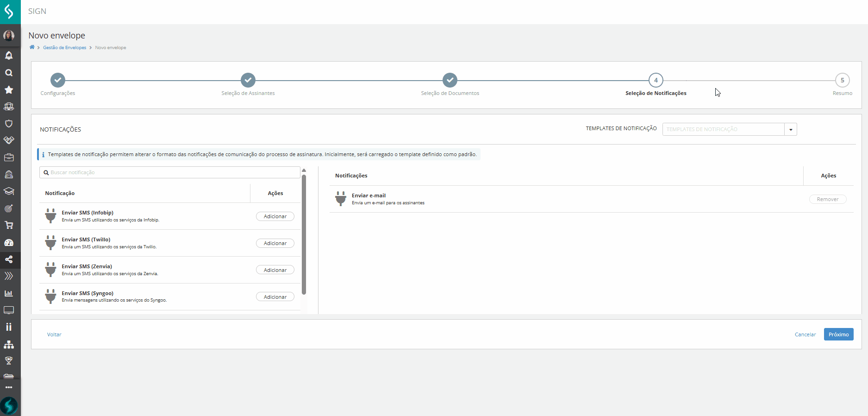868x416 pixels.
Task: Cancel the new envelope
Action: coord(806,334)
